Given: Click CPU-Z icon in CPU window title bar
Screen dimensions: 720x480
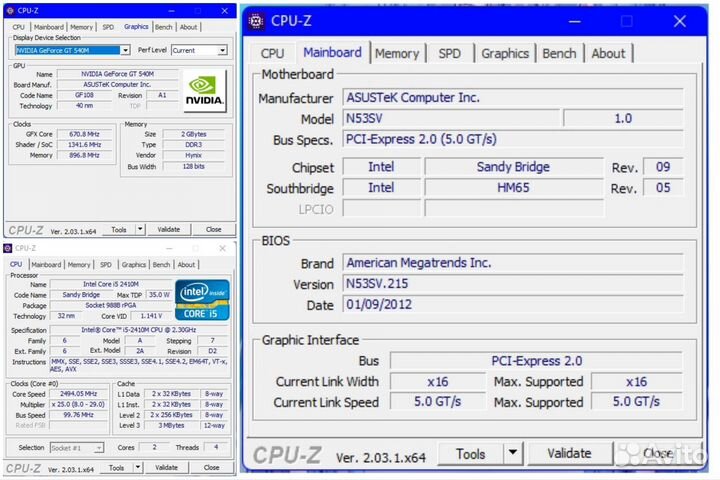Looking at the screenshot, I should (8, 248).
